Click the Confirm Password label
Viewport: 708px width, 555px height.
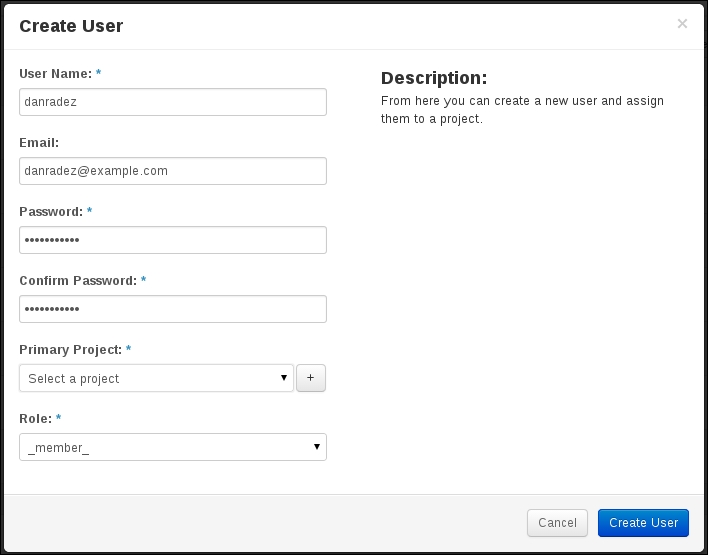[x=78, y=281]
